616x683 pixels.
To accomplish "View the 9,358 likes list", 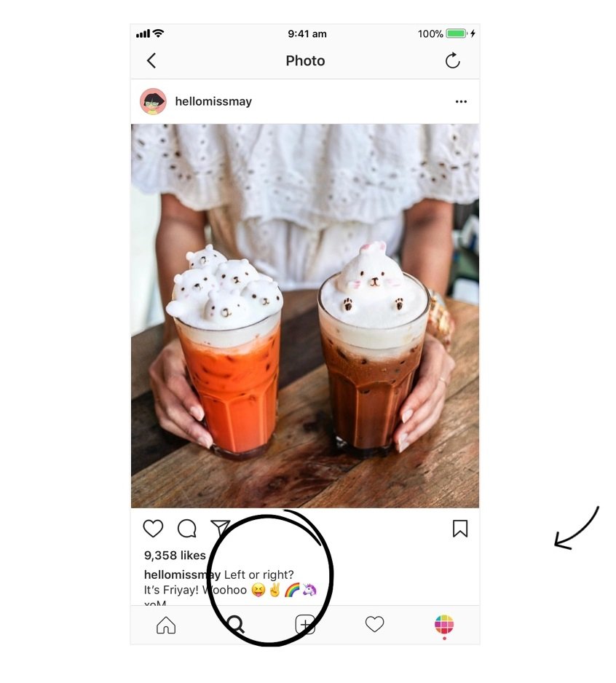I will (175, 556).
